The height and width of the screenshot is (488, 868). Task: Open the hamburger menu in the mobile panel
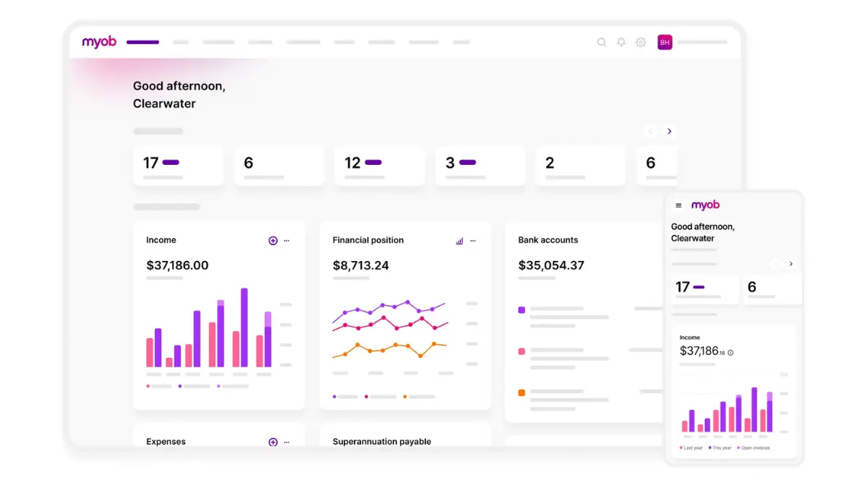coord(678,205)
